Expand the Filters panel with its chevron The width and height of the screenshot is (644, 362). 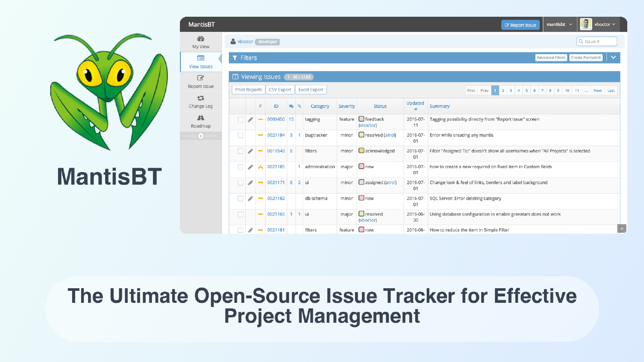[x=613, y=57]
